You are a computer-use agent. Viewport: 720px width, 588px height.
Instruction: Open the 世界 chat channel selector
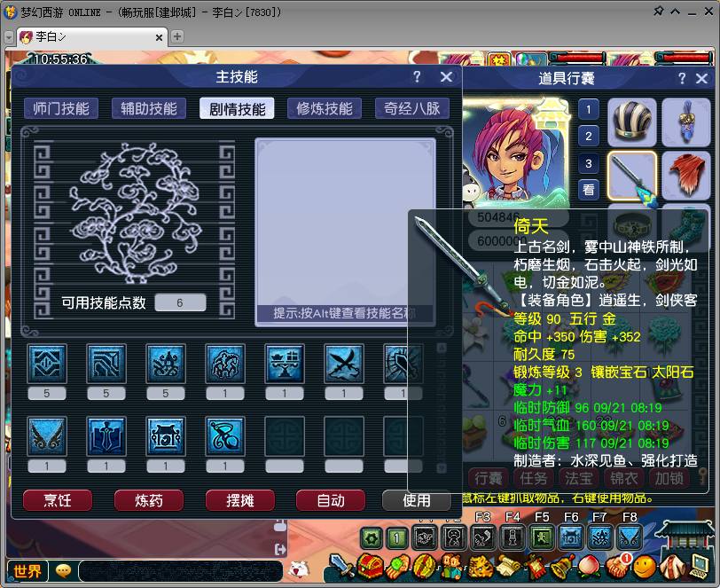[x=27, y=571]
